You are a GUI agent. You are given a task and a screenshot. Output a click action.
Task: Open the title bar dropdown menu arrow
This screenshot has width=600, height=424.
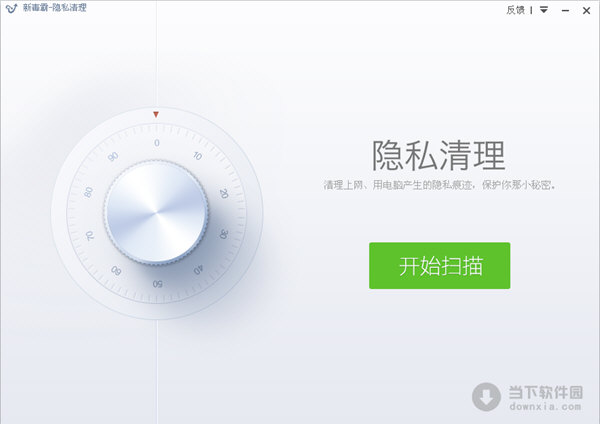click(544, 10)
